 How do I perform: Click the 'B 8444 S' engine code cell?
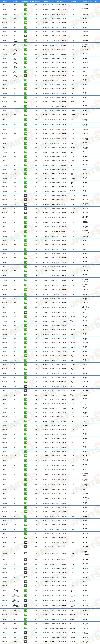[85, 628]
